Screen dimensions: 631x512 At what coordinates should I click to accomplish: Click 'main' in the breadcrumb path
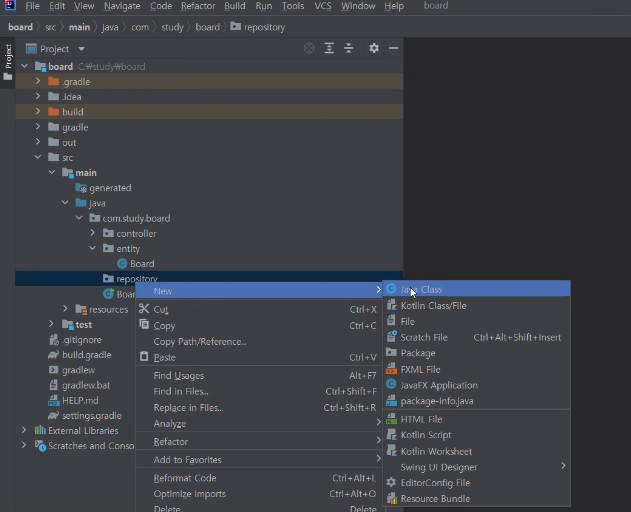click(x=79, y=27)
